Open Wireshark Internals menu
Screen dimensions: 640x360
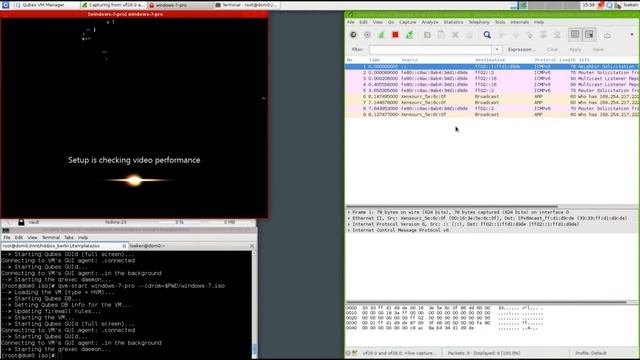519,22
